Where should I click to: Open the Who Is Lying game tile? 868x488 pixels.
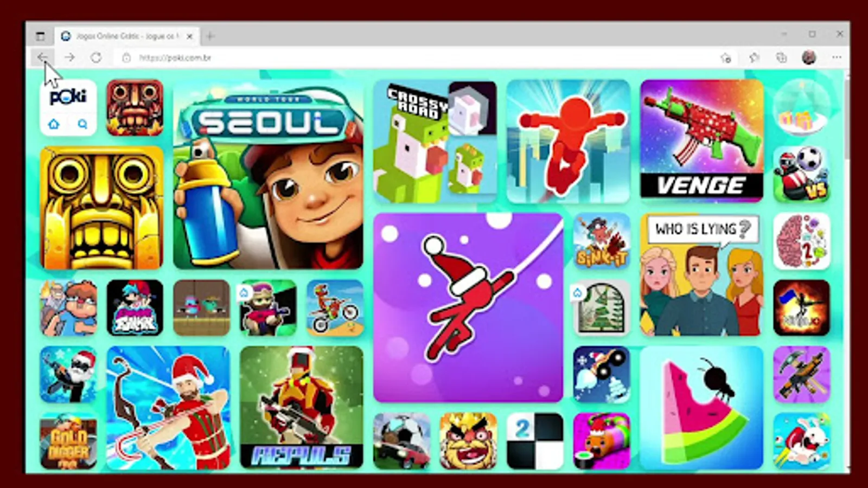[701, 274]
